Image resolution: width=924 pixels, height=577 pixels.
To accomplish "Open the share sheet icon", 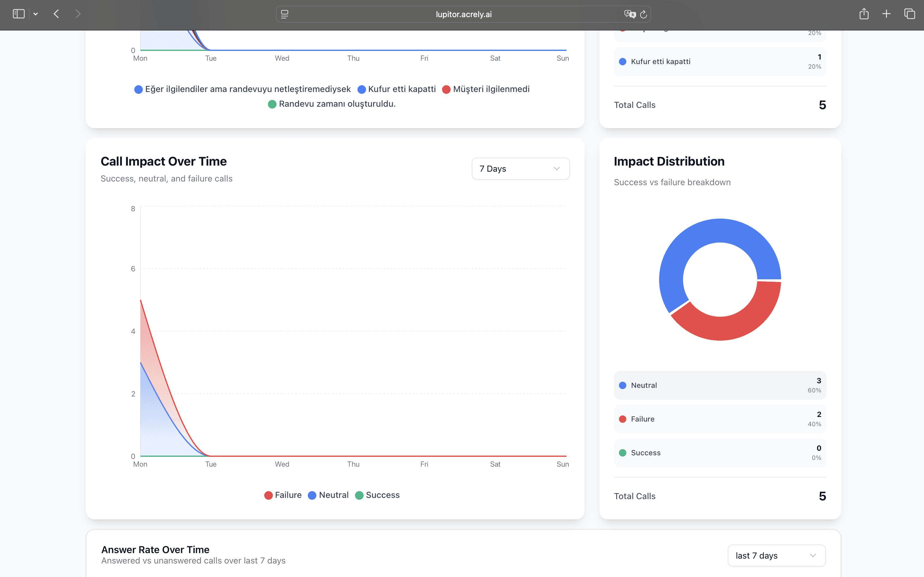I will (864, 14).
